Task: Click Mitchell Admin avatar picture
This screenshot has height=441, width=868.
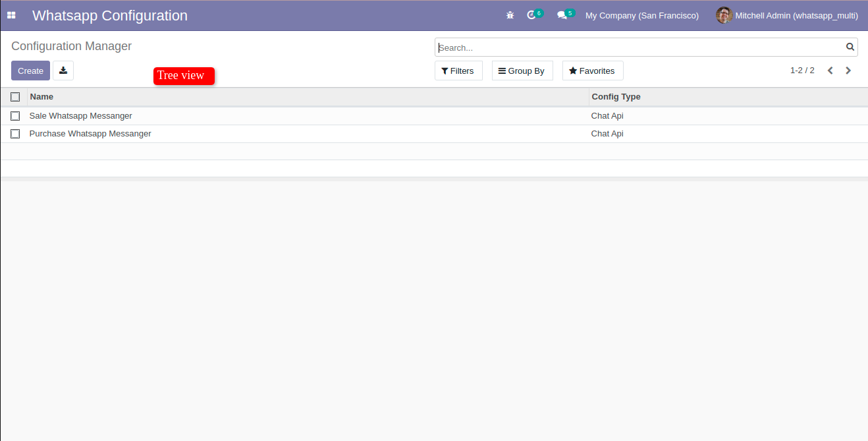Action: tap(724, 15)
